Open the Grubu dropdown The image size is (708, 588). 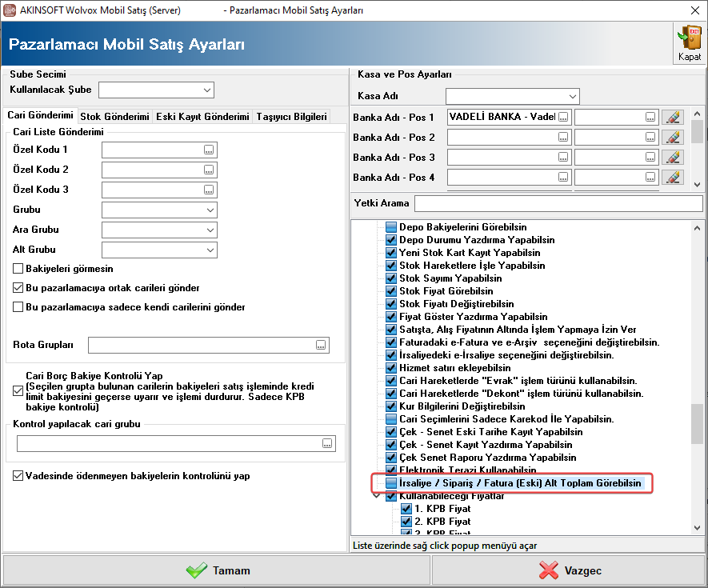click(210, 210)
